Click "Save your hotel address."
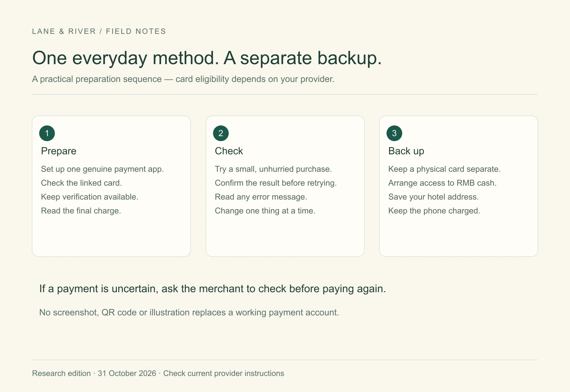 pyautogui.click(x=434, y=197)
